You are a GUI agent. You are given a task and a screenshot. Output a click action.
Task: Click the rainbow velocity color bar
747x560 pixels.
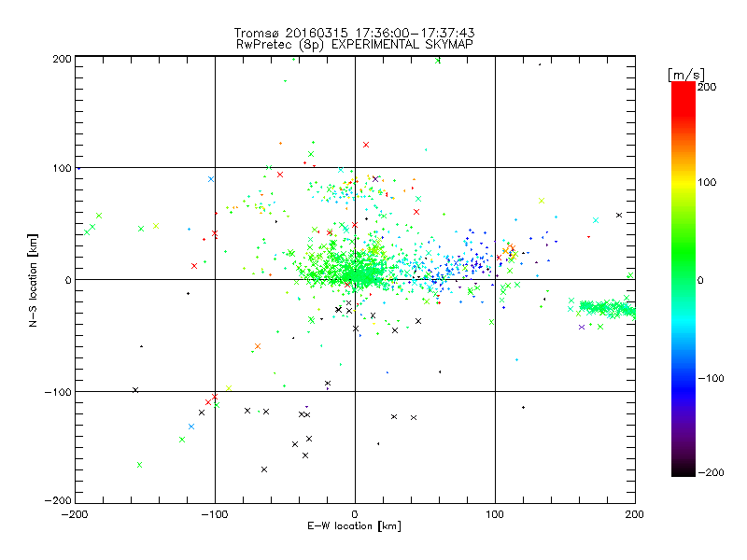click(x=684, y=279)
